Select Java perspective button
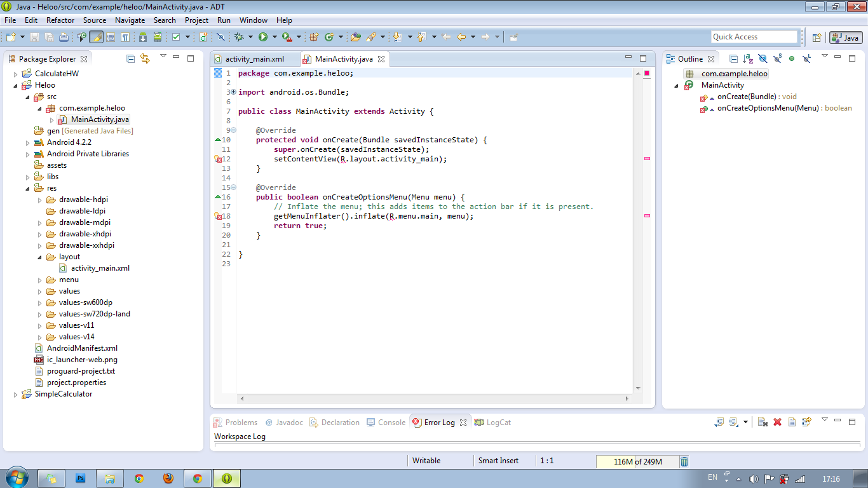This screenshot has height=488, width=868. pyautogui.click(x=846, y=37)
